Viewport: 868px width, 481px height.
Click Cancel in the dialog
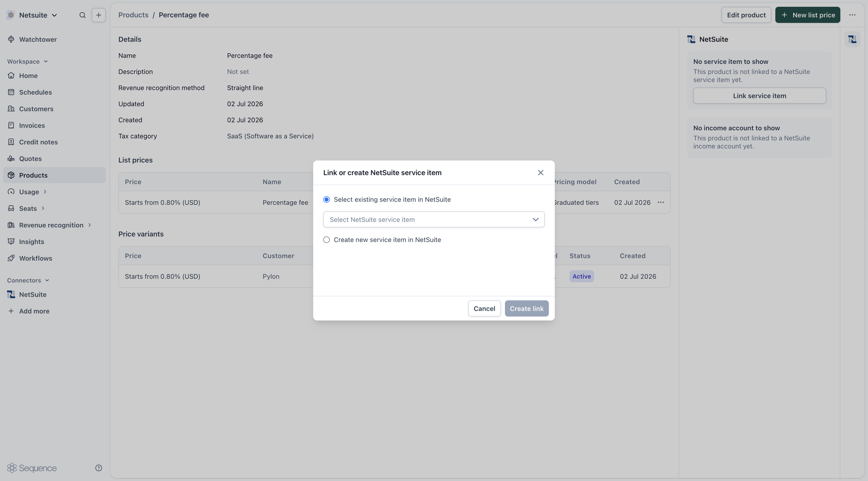click(484, 308)
